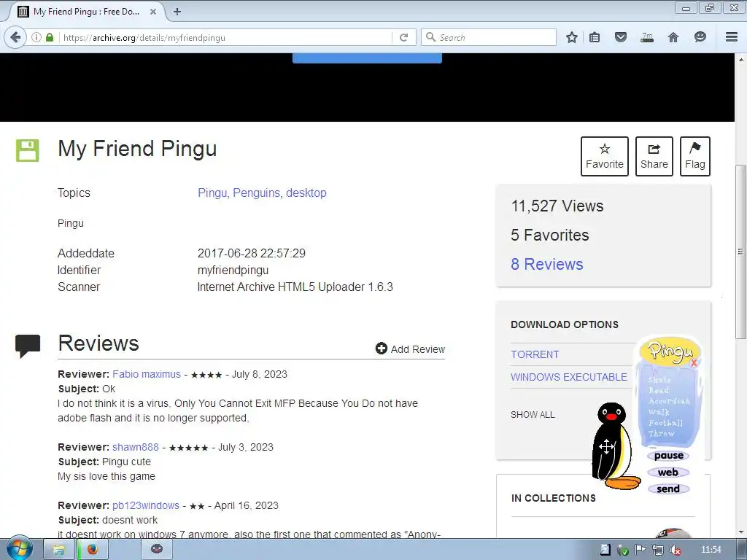Choose Throw in the Pingu widget menu
The height and width of the screenshot is (560, 747).
click(x=661, y=434)
